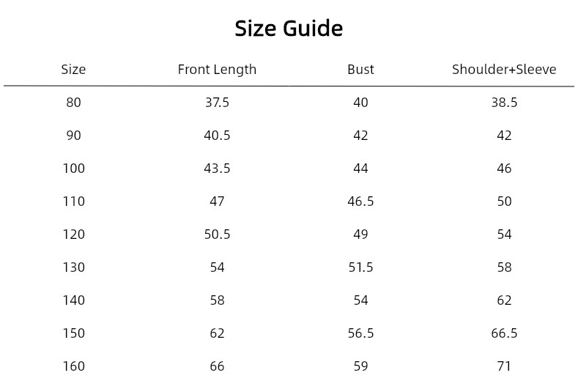The image size is (578, 392).
Task: Click bust value 51.5
Action: pyautogui.click(x=360, y=267)
